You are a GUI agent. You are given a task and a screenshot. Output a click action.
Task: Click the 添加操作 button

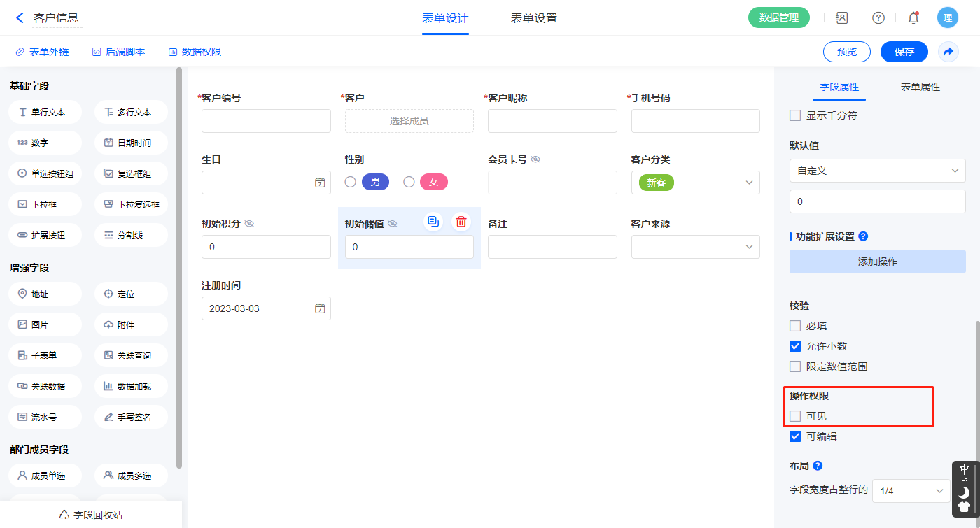[877, 262]
